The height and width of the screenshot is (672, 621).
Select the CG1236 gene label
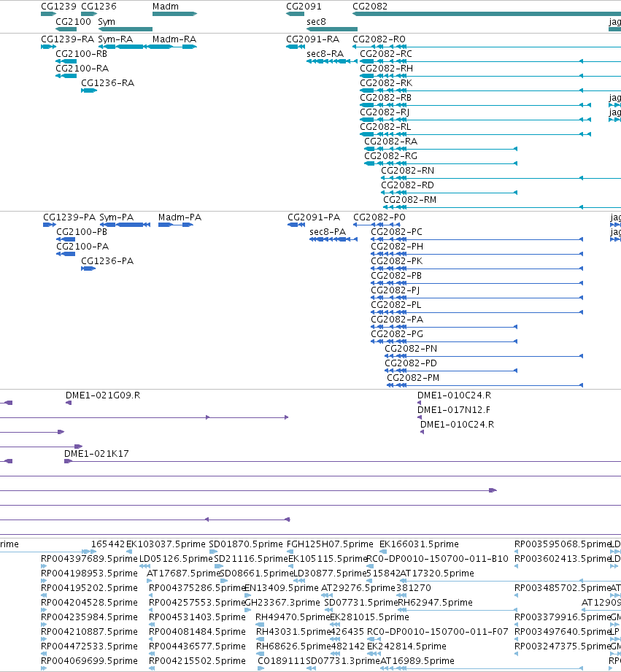pos(99,7)
